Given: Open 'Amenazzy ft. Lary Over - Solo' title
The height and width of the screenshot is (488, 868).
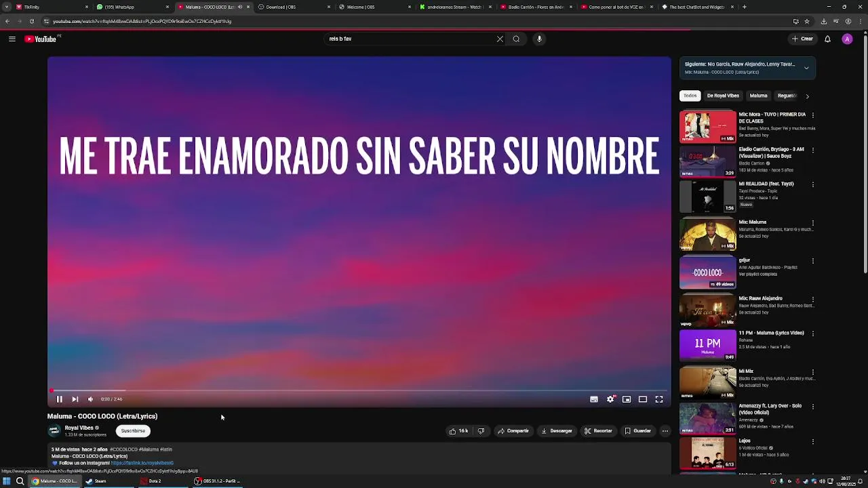Looking at the screenshot, I should point(770,409).
